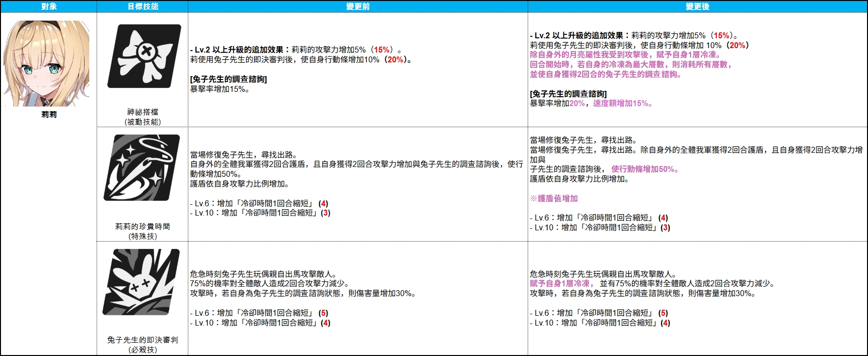Click 當場修復兔子先生，尋找出路。 in 變更前 column
This screenshot has width=868, height=356.
click(x=244, y=154)
